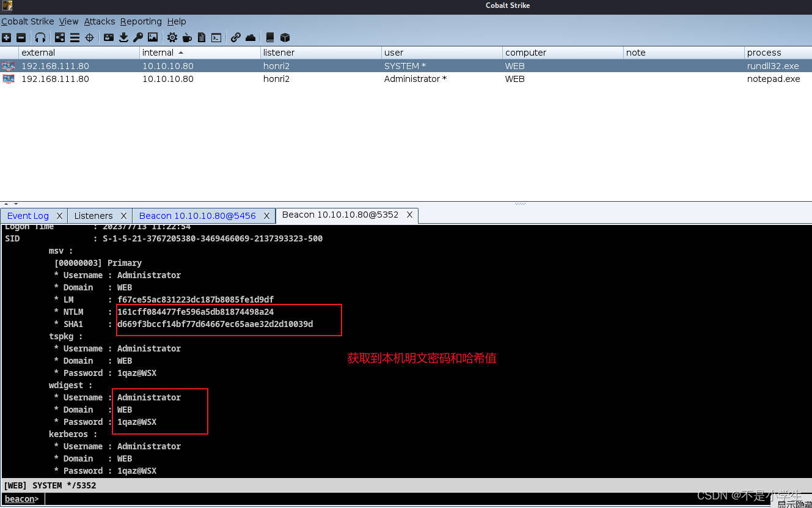This screenshot has height=508, width=812.
Task: Switch to Listeners tab
Action: 93,216
